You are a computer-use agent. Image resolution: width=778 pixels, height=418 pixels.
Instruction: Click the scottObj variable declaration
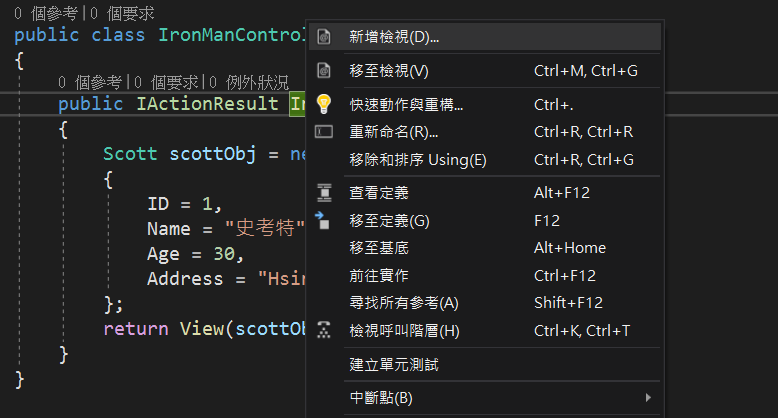pyautogui.click(x=212, y=154)
